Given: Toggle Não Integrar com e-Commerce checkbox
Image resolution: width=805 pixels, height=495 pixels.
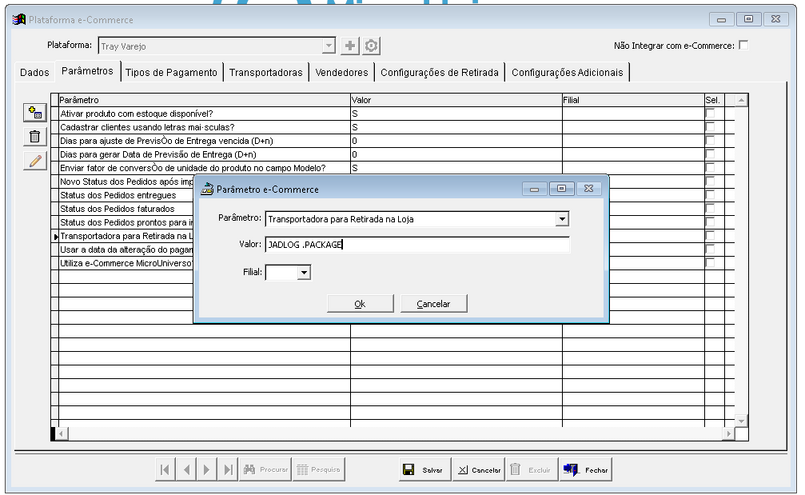Looking at the screenshot, I should click(743, 45).
